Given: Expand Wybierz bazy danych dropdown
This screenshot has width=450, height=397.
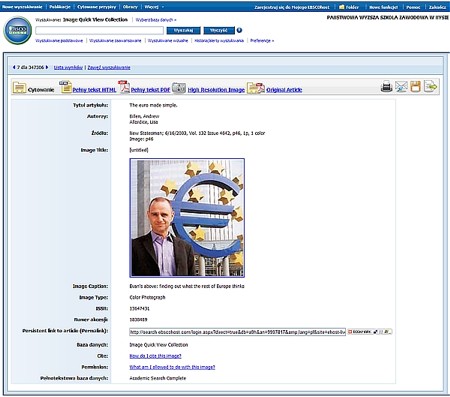Looking at the screenshot, I should click(156, 20).
